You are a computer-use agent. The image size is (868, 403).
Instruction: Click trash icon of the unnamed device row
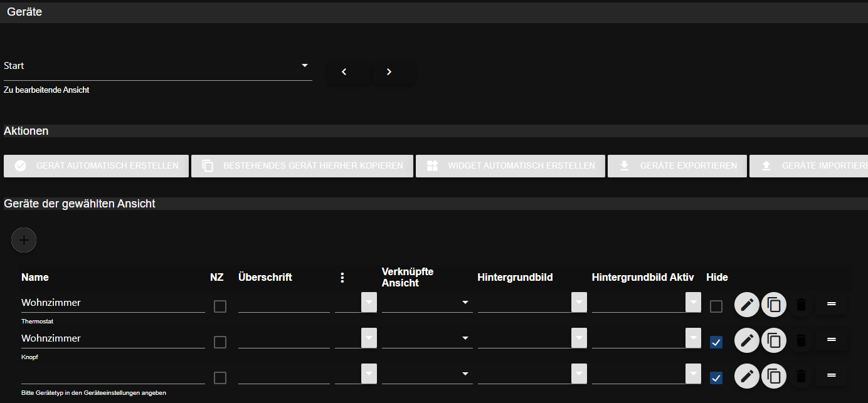801,377
